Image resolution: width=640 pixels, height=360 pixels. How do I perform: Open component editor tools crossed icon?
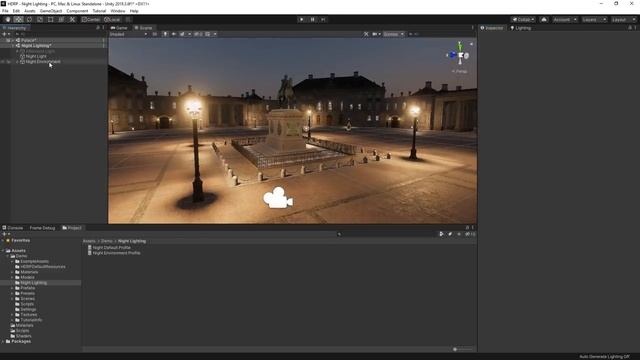click(x=366, y=34)
